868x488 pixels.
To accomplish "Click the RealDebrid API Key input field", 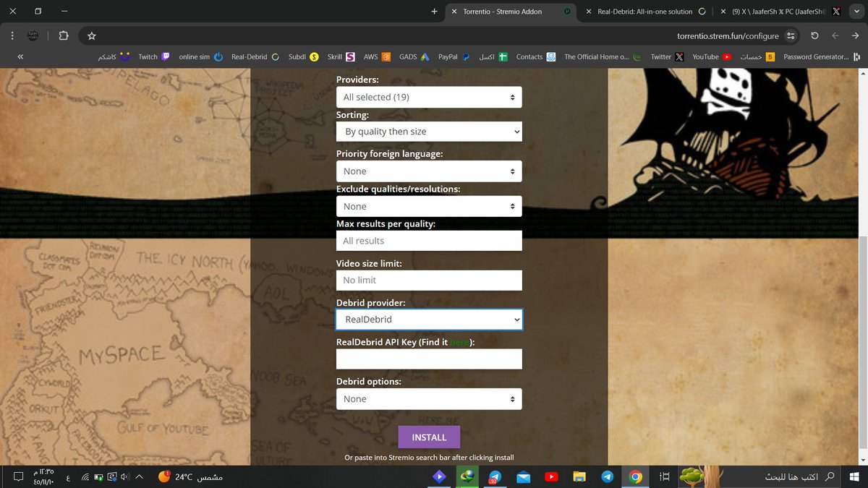I will (x=429, y=359).
